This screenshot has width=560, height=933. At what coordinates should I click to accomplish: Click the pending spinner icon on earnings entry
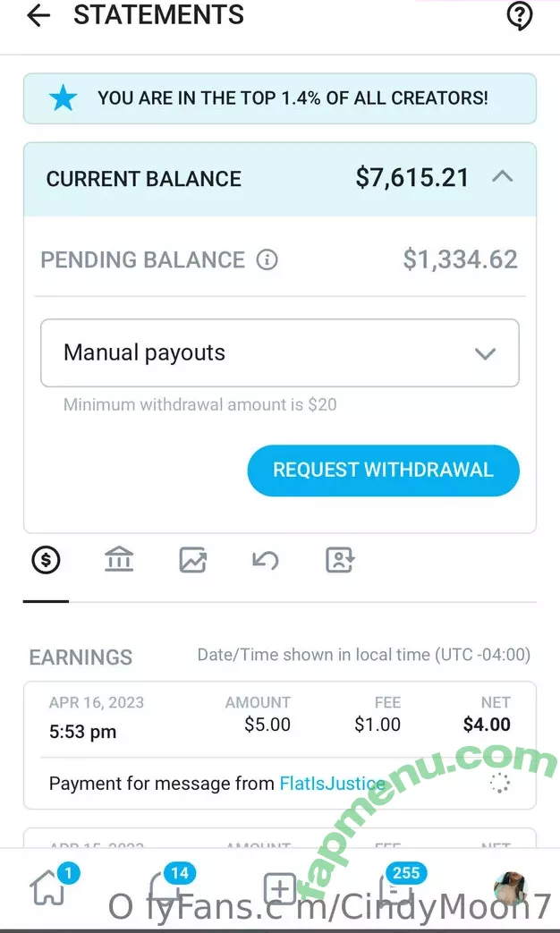(499, 784)
